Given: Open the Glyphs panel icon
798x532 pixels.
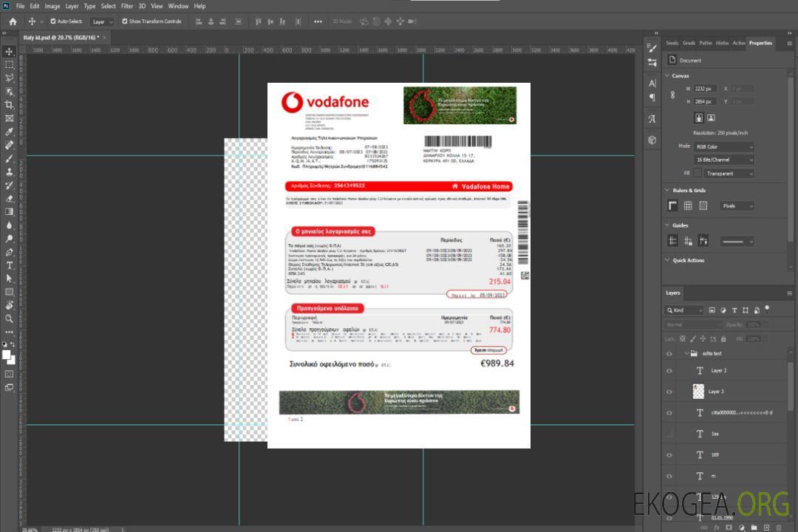Looking at the screenshot, I should tap(652, 119).
